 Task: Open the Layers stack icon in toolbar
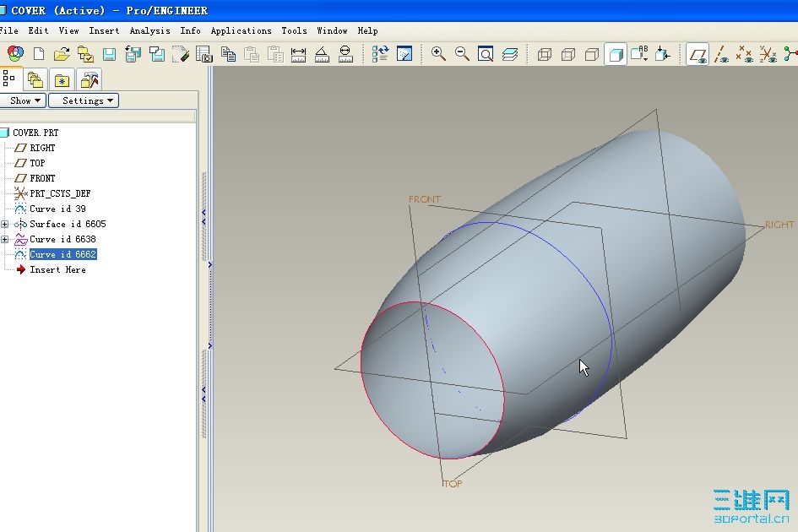coord(509,54)
